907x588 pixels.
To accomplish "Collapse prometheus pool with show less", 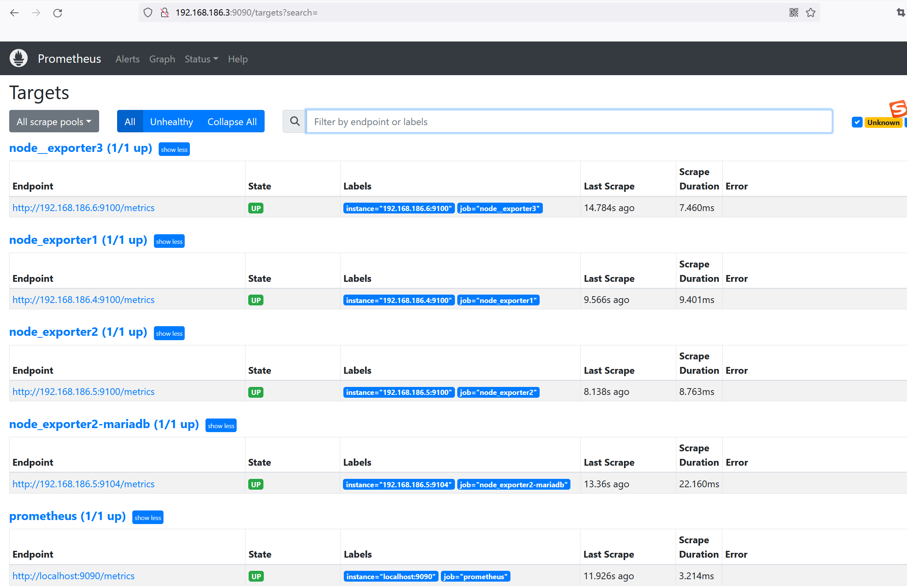I will click(148, 518).
